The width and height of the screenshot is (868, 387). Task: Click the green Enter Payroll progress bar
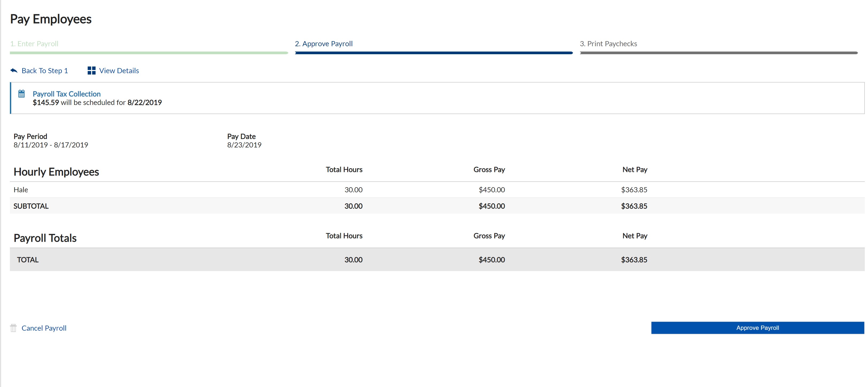[x=149, y=53]
